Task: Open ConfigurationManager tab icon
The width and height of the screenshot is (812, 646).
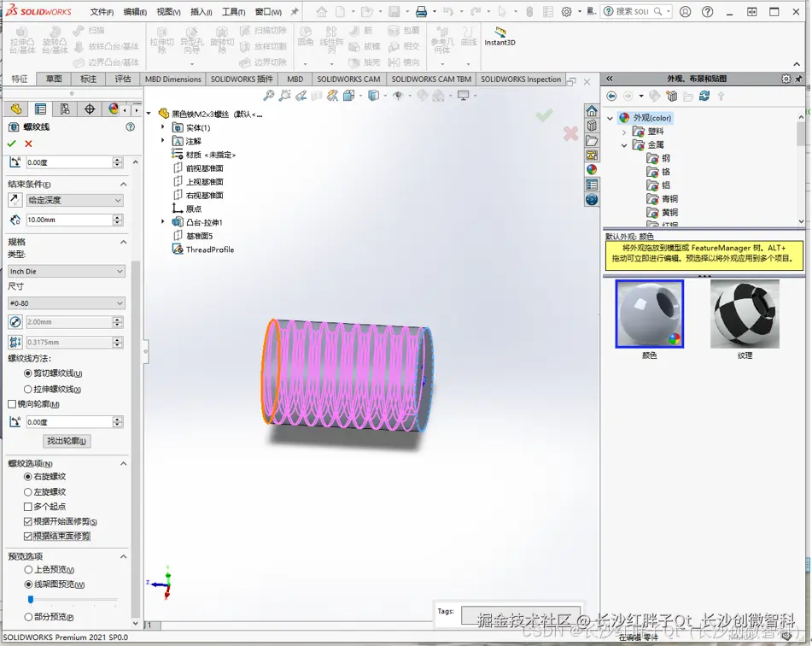Action: point(65,109)
